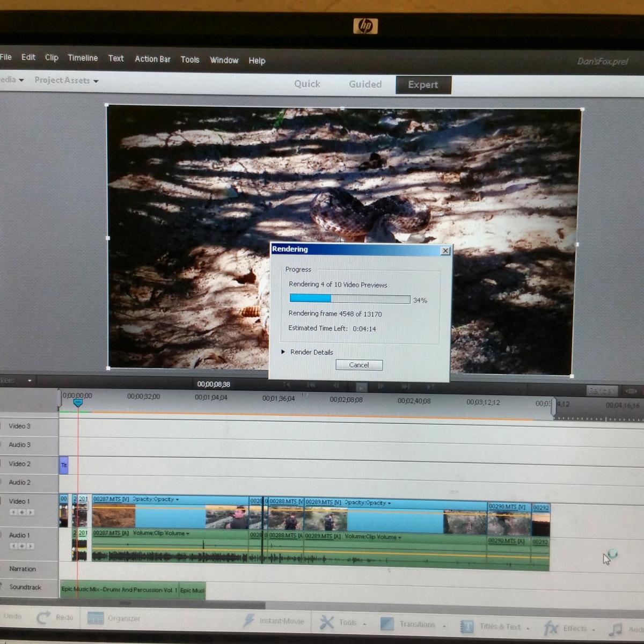Open the Add Media dropdown
Screen dimensions: 644x644
(x=12, y=79)
